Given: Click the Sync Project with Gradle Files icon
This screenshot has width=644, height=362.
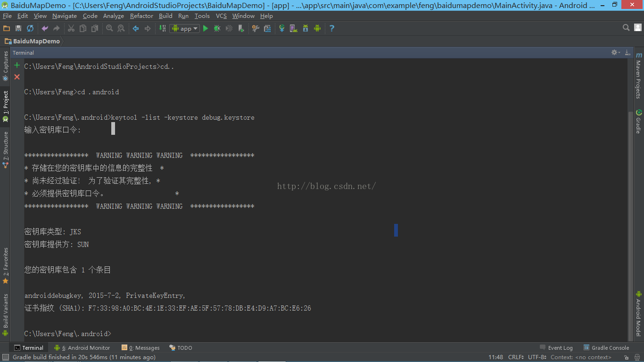Looking at the screenshot, I should 282,28.
